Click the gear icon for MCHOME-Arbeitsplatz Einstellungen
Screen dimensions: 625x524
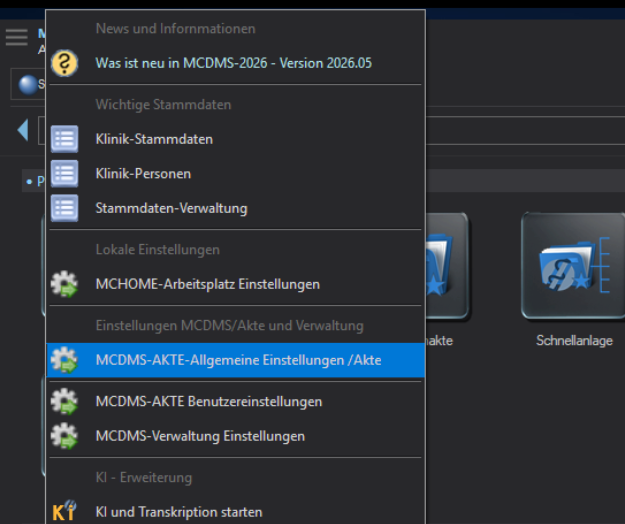pyautogui.click(x=64, y=284)
